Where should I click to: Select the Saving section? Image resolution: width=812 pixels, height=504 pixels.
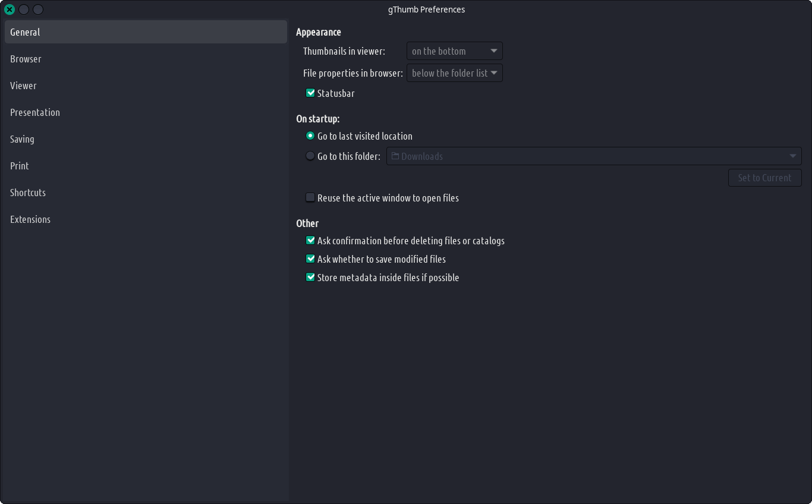[146, 139]
